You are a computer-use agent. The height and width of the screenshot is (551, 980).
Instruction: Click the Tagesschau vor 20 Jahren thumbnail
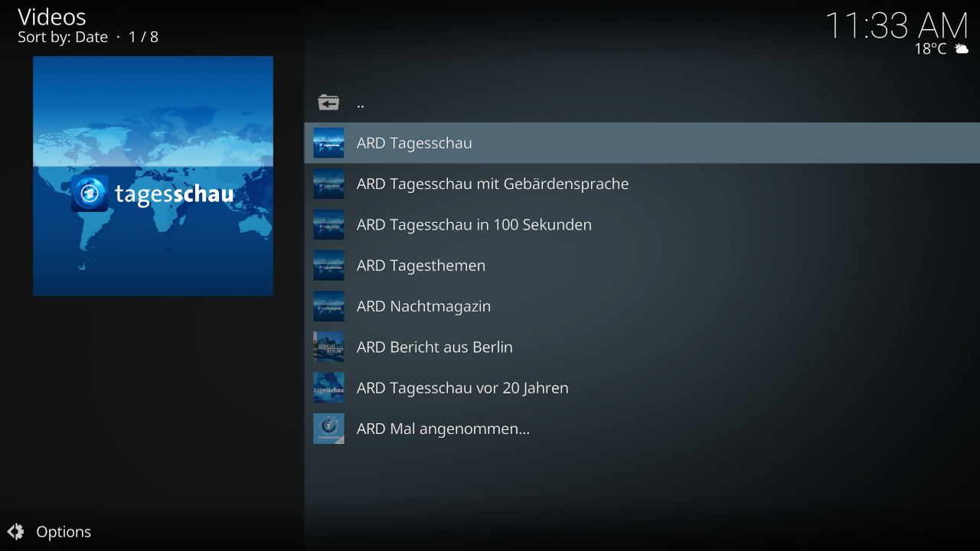[328, 388]
